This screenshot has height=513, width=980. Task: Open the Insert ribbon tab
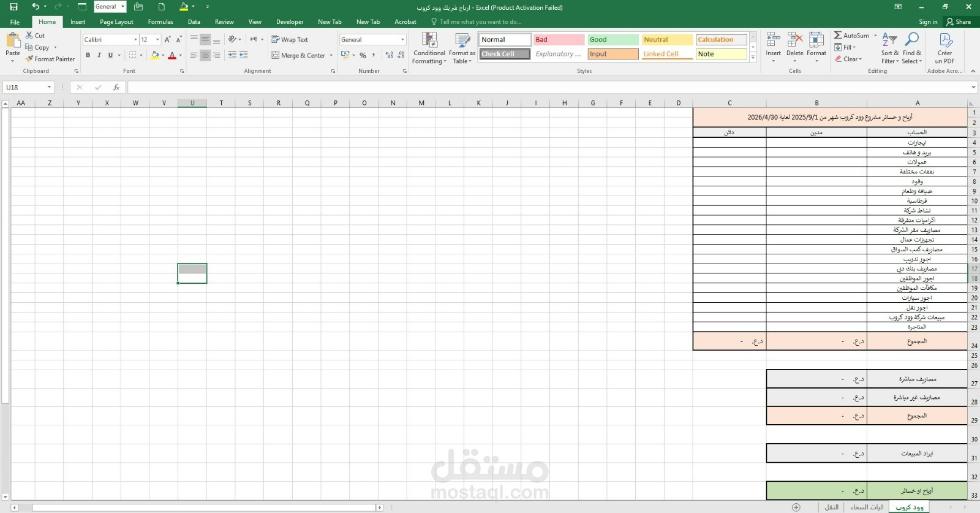78,21
